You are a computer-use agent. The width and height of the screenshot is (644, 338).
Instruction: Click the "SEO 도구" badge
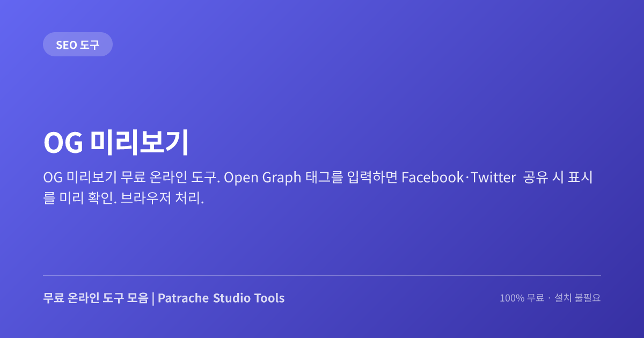coord(78,45)
